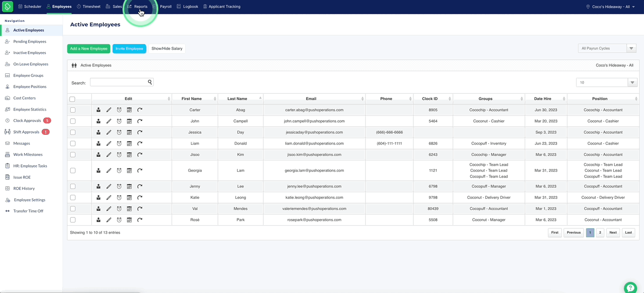
Task: Click the Clock Approvals red badge 5
Action: click(x=47, y=121)
